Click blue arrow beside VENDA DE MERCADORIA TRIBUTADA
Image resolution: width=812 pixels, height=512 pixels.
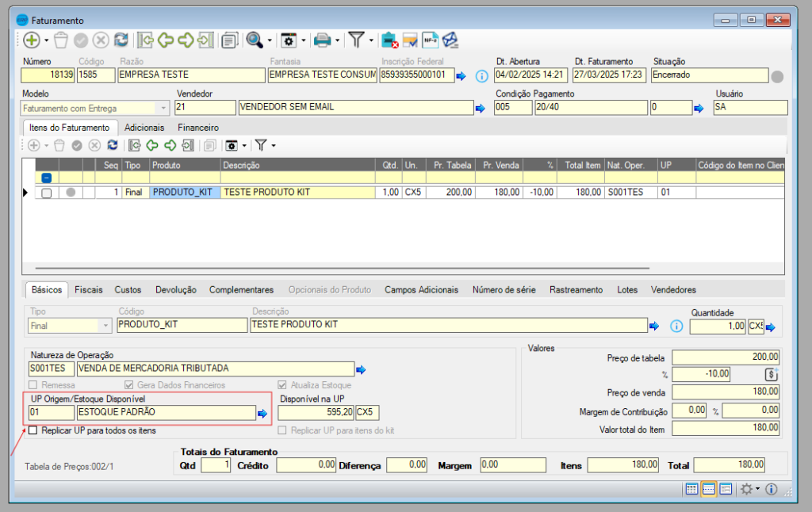[361, 369]
